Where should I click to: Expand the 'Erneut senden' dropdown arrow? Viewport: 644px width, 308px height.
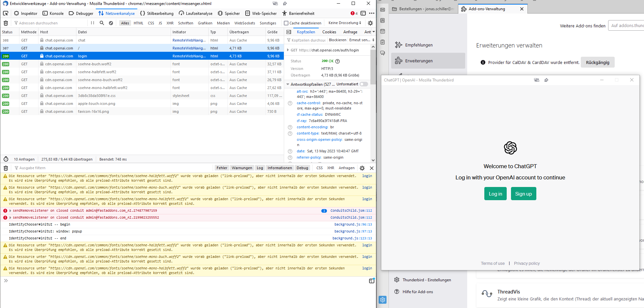point(373,40)
